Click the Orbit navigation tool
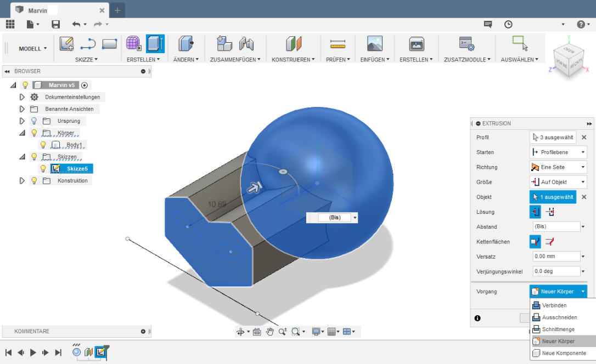Viewport: 596px width, 364px height. (x=240, y=332)
